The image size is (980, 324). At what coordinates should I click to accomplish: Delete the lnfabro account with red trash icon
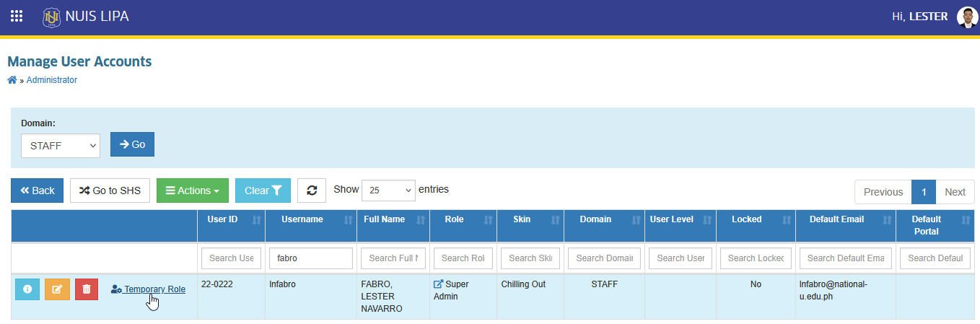87,289
